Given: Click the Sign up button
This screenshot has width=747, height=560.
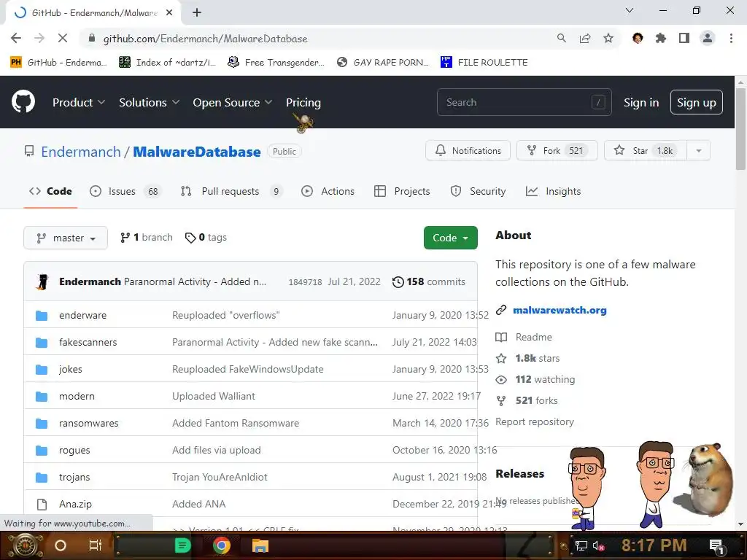Looking at the screenshot, I should point(697,102).
